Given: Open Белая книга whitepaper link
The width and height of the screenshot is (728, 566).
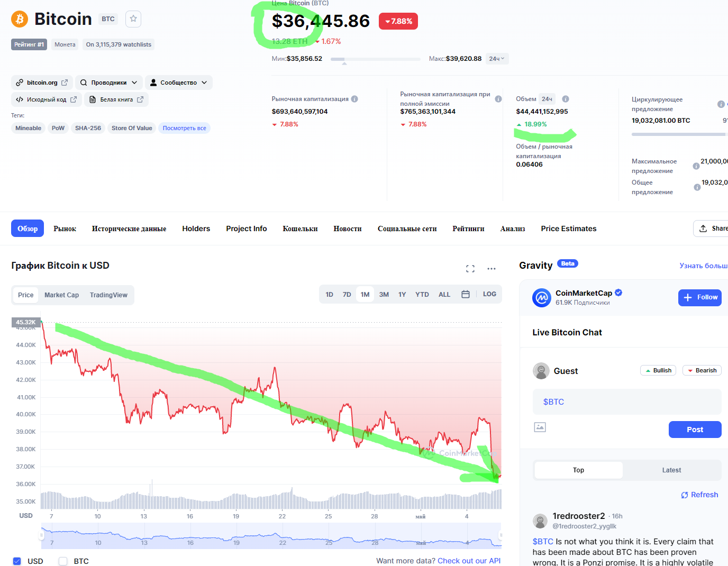Looking at the screenshot, I should point(116,99).
